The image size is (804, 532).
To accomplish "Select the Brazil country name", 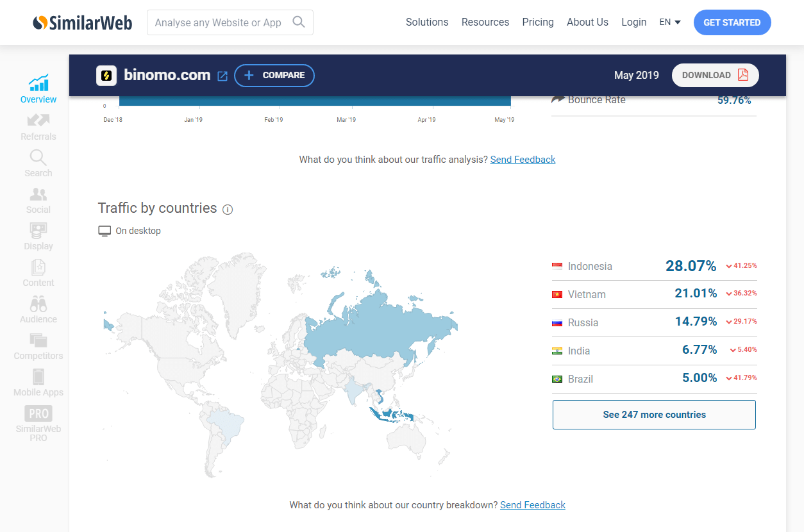I will tap(580, 379).
